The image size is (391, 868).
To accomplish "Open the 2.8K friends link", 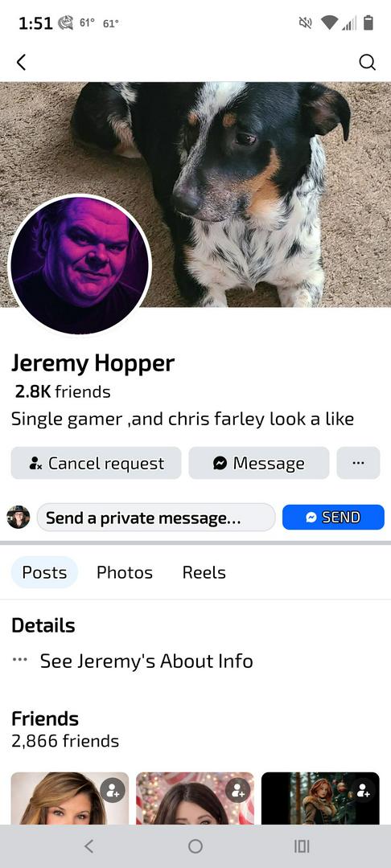I will (x=62, y=392).
